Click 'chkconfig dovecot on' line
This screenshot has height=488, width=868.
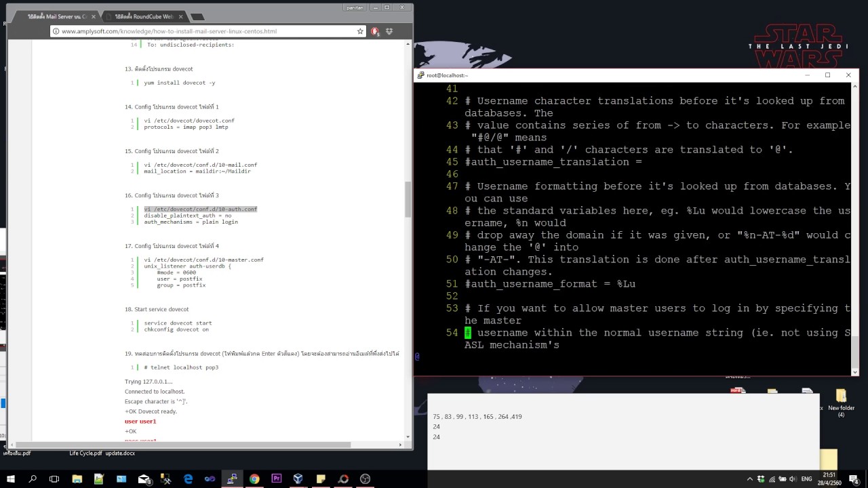point(176,329)
